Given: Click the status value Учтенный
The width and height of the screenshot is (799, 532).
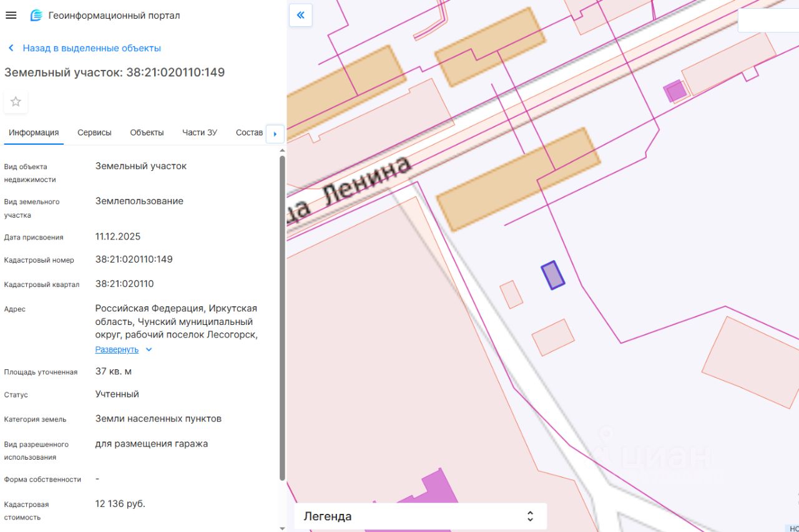Looking at the screenshot, I should 117,394.
